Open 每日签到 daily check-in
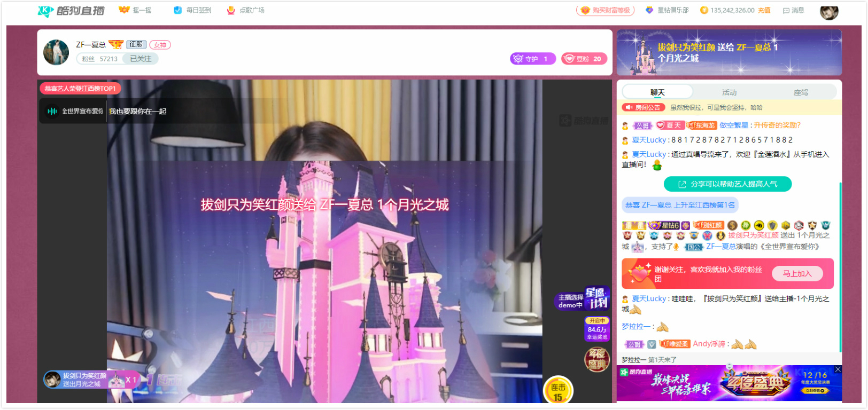The width and height of the screenshot is (868, 410). click(x=192, y=10)
